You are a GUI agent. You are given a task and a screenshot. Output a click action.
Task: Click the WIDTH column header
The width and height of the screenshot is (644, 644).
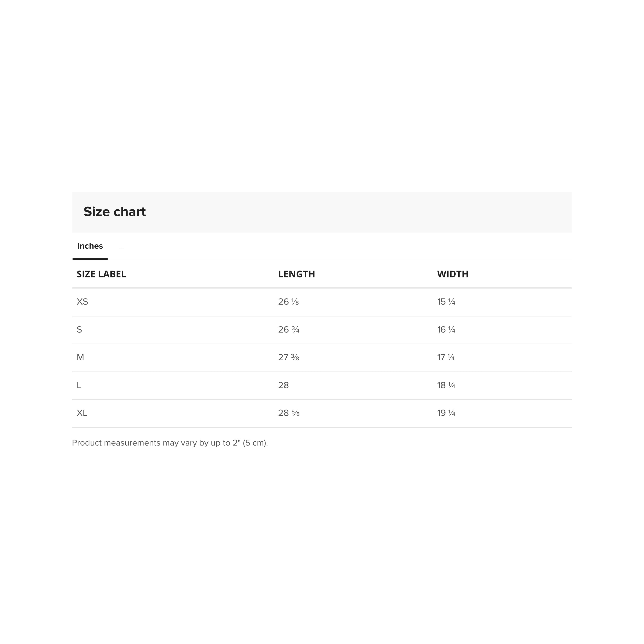(x=453, y=274)
